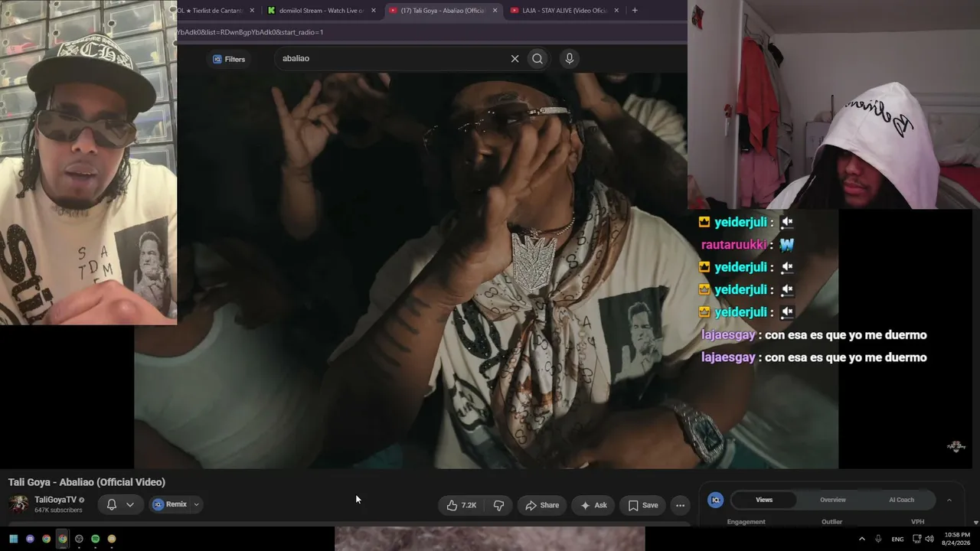Open Spotify from the taskbar
The width and height of the screenshot is (980, 551).
coord(95,539)
